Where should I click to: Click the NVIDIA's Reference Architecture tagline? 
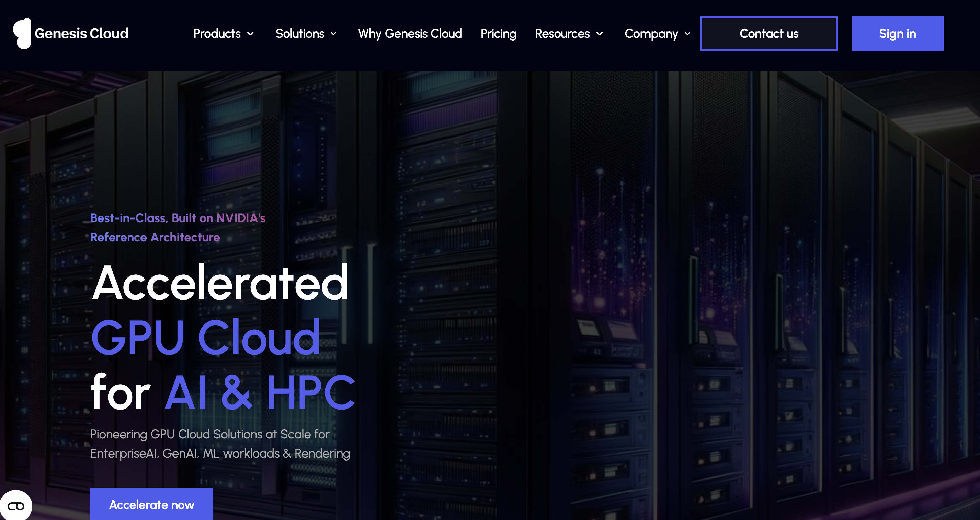tap(178, 227)
